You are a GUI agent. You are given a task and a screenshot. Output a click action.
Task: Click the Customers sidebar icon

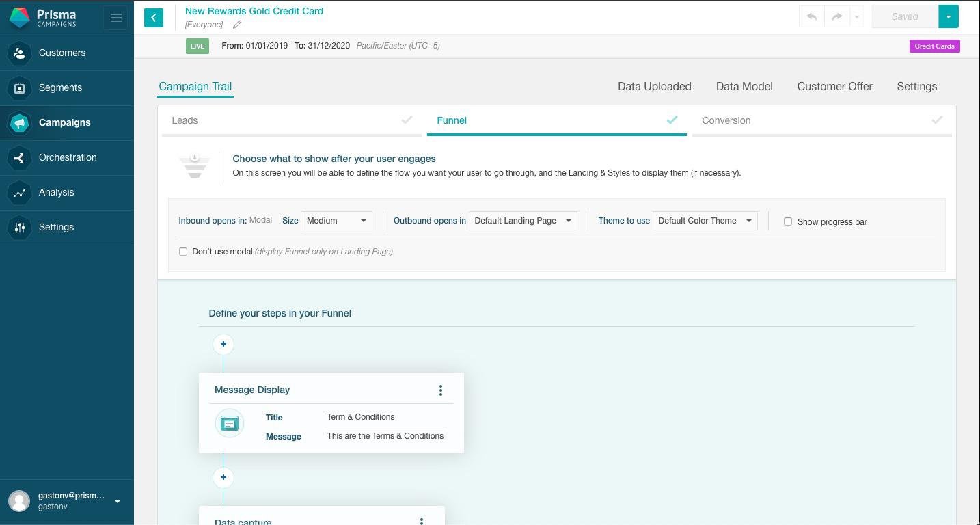point(19,53)
